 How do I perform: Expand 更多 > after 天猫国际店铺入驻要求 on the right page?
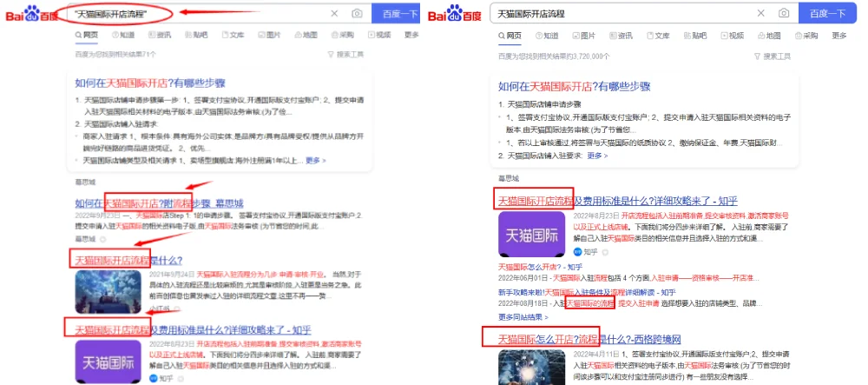coord(597,156)
